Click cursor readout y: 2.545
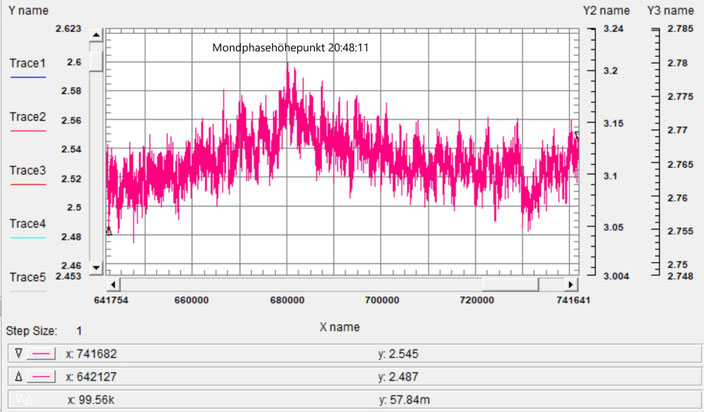Image resolution: width=704 pixels, height=412 pixels. point(398,354)
